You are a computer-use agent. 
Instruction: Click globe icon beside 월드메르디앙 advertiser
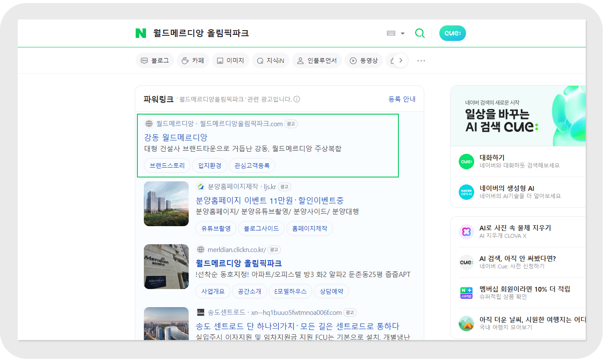click(x=149, y=124)
